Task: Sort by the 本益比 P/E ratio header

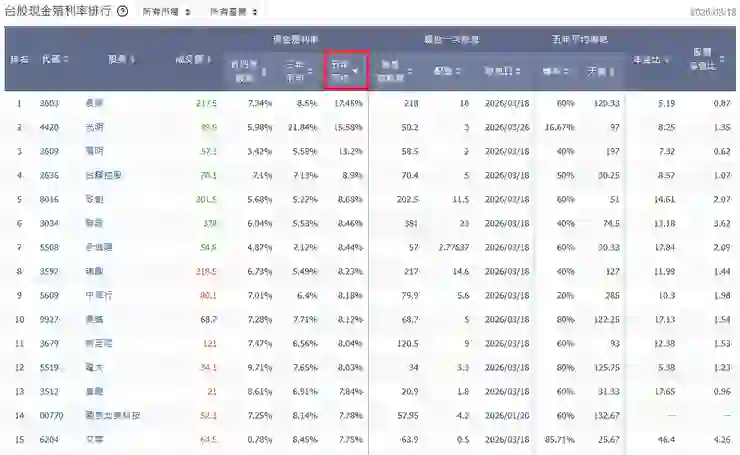Action: pos(651,59)
